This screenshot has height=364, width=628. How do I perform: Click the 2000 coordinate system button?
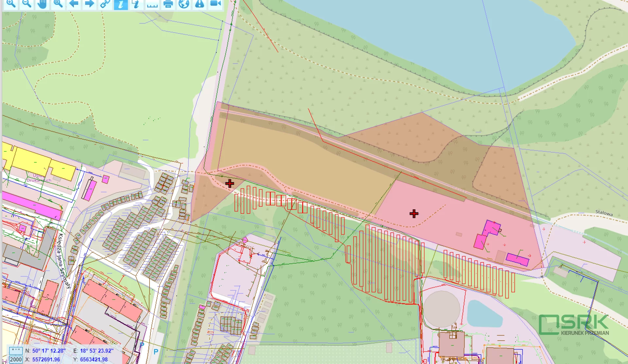(16, 359)
